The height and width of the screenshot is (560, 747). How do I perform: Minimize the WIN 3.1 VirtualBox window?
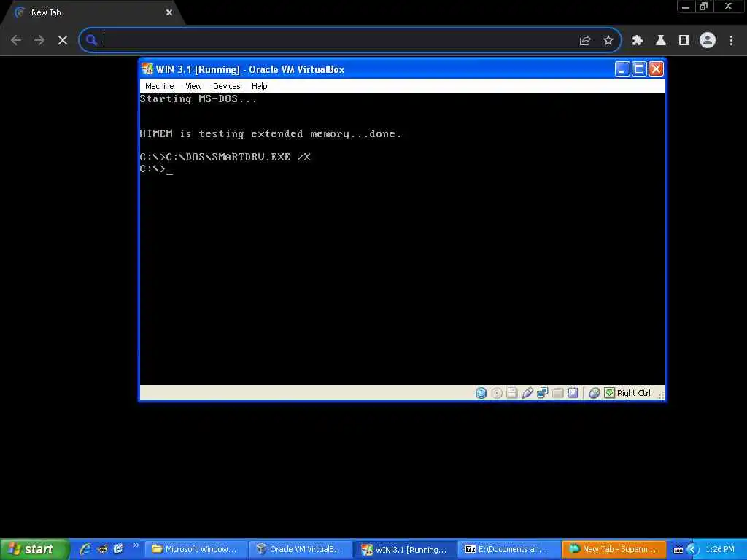click(622, 69)
